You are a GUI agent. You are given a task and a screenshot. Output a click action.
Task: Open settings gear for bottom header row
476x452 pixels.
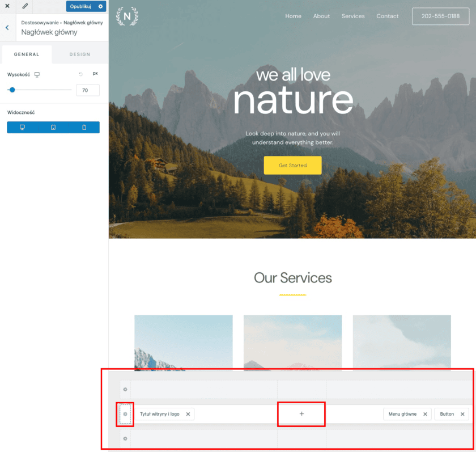(125, 438)
